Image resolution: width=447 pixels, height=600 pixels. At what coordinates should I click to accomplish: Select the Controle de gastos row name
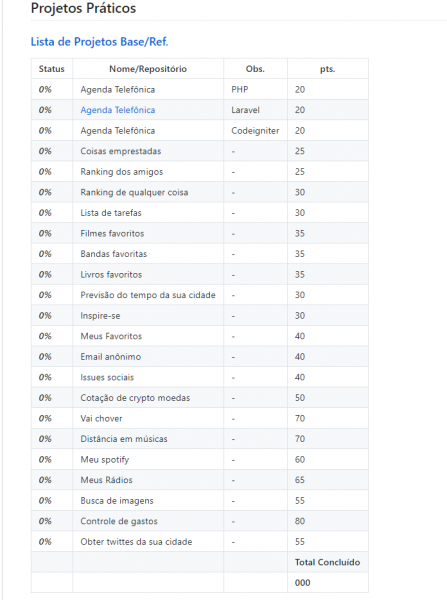tap(119, 521)
